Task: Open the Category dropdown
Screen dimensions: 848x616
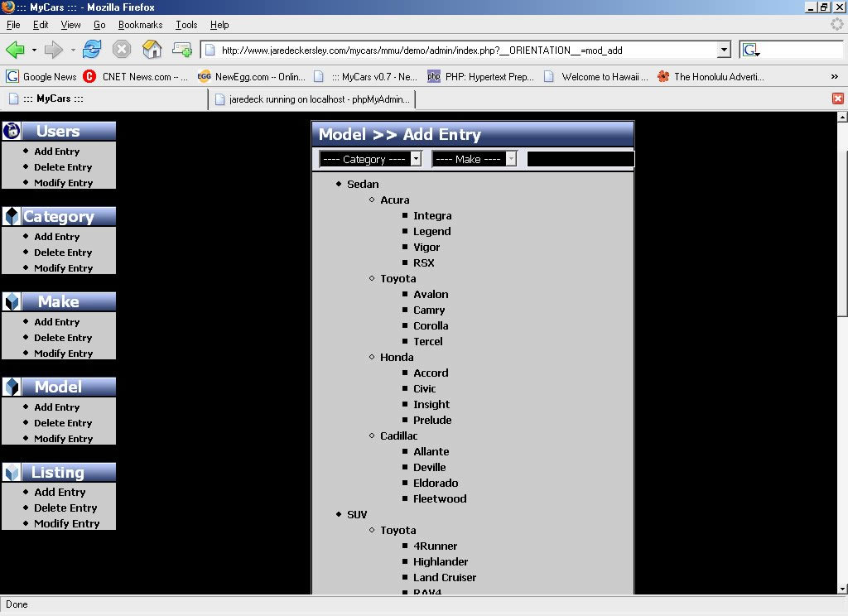Action: click(370, 159)
